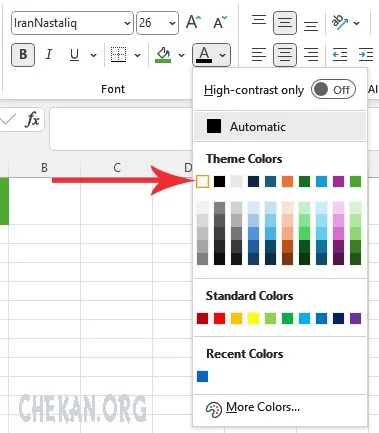The image size is (379, 433).
Task: Pick standard orange color swatch
Action: [x=236, y=318]
